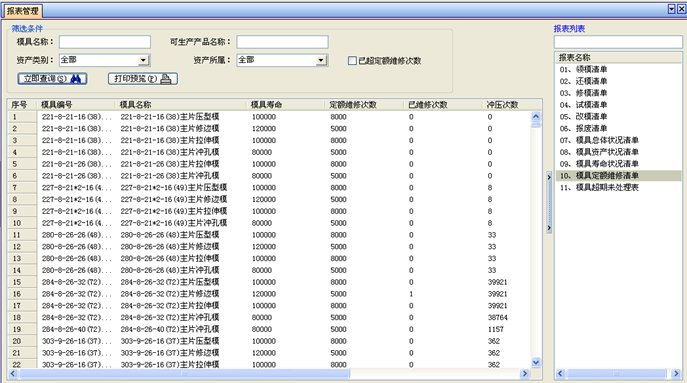Sort by the 模具编号 column header
This screenshot has height=383, width=687.
pyautogui.click(x=76, y=105)
